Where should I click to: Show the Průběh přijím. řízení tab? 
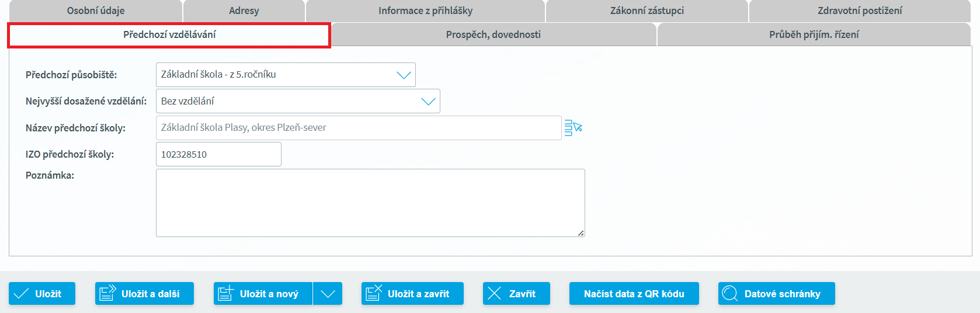click(x=814, y=34)
